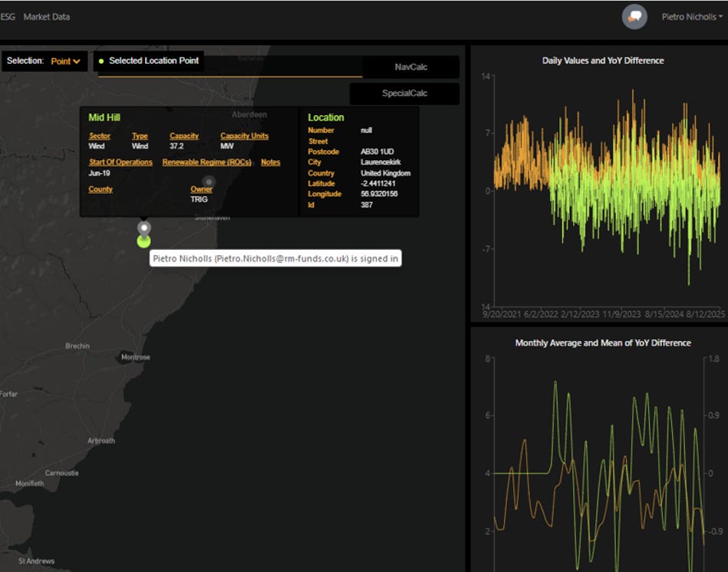This screenshot has height=572, width=728.
Task: Click the Daily Values and YoY Difference title
Action: 603,61
